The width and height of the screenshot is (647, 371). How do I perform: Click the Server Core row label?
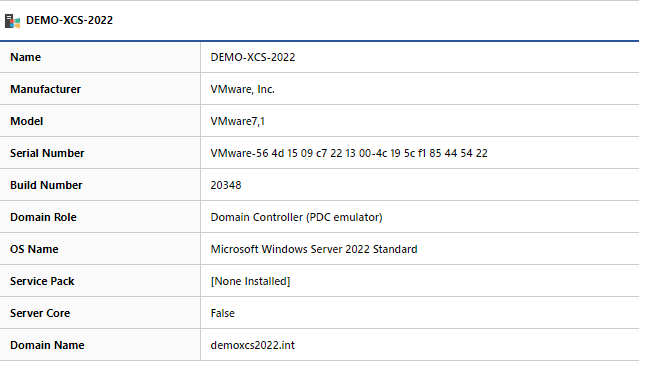[x=40, y=313]
